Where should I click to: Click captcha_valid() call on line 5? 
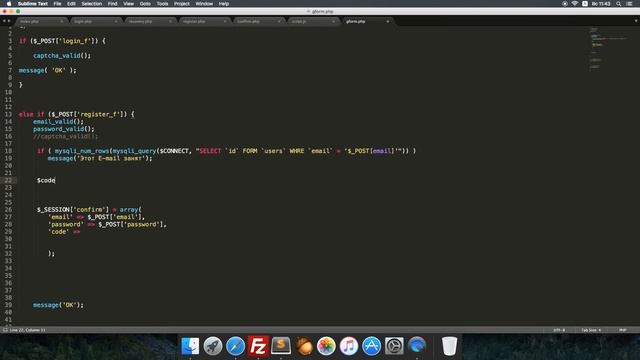(62, 56)
